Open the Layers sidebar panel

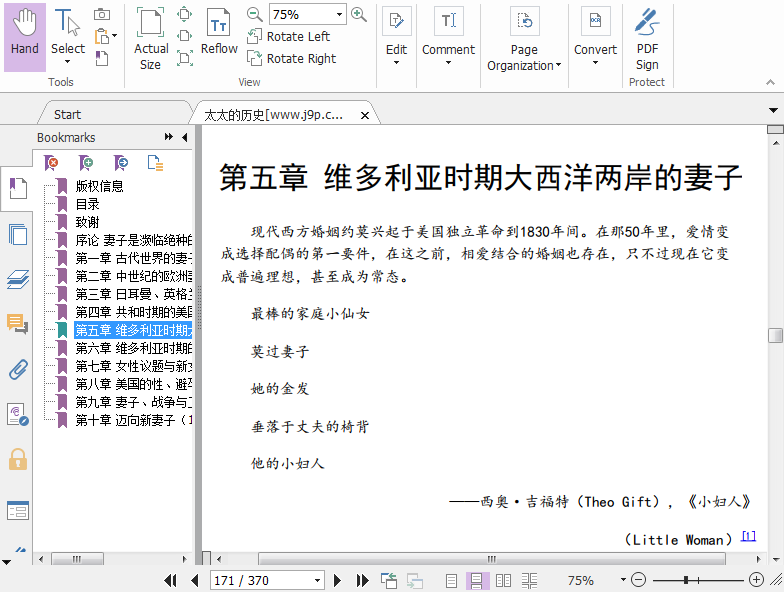coord(18,279)
